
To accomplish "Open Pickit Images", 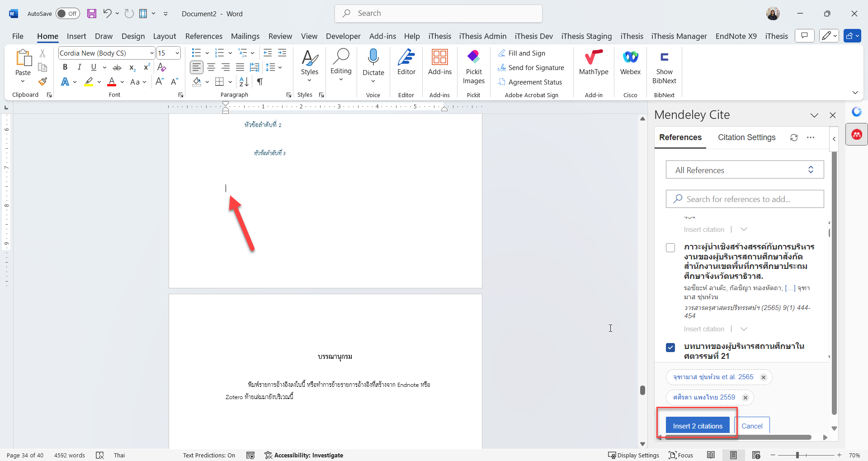I will (x=474, y=67).
